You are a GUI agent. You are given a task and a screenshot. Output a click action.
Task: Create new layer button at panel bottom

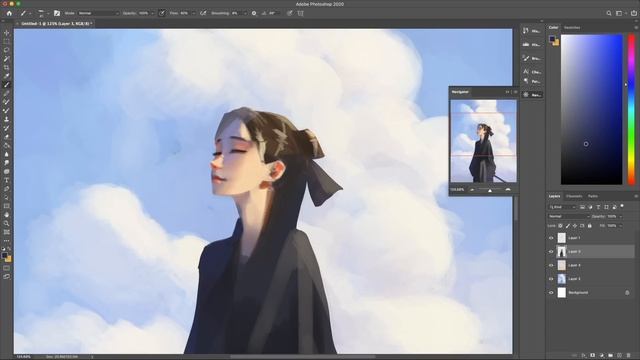620,356
